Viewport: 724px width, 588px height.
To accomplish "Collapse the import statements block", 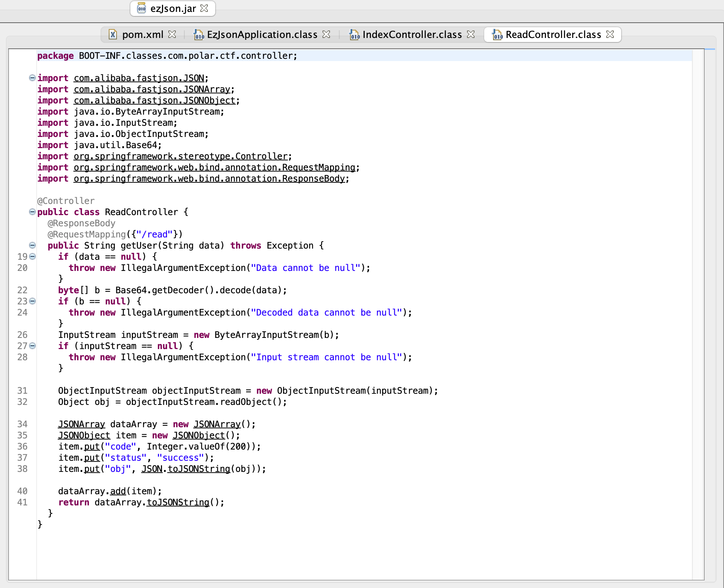I will pyautogui.click(x=32, y=78).
